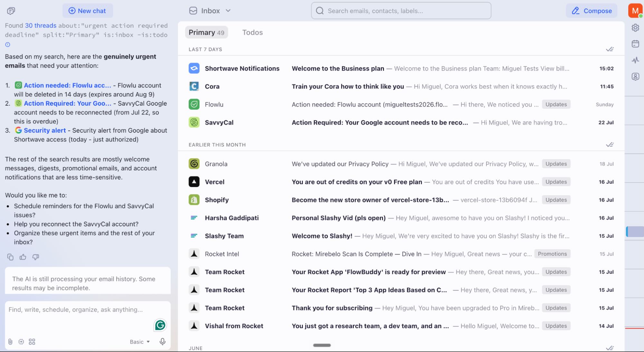
Task: Click the Grammarly icon in chat input
Action: coord(160,325)
